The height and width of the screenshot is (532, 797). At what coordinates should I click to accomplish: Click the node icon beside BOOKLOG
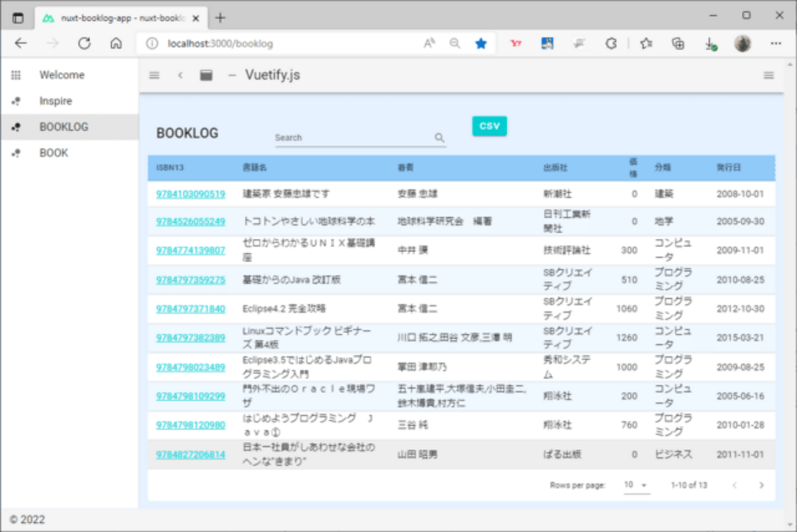click(15, 126)
